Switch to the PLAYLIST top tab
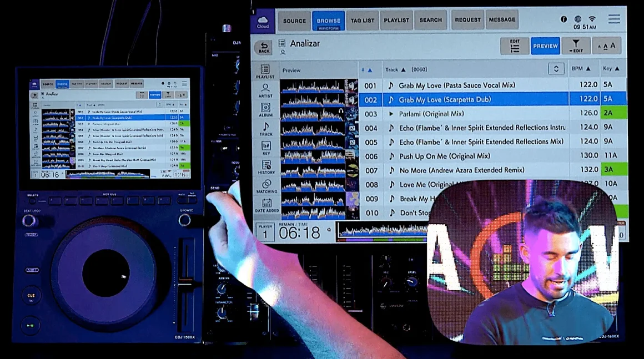This screenshot has height=359, width=644. pos(396,20)
